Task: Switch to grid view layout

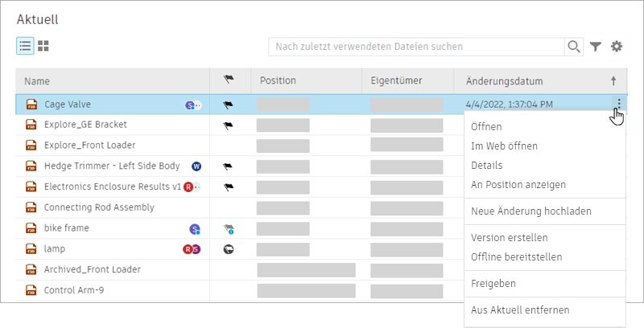Action: pos(43,47)
